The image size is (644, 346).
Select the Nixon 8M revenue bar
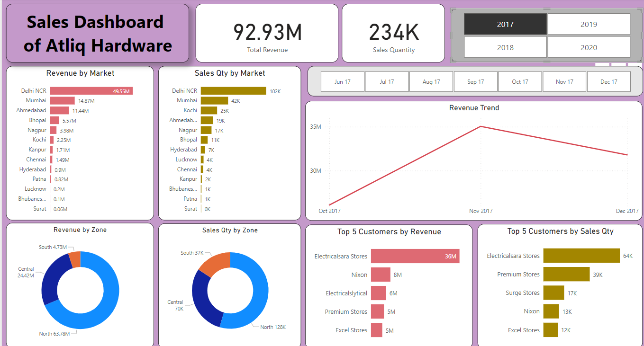coord(381,275)
